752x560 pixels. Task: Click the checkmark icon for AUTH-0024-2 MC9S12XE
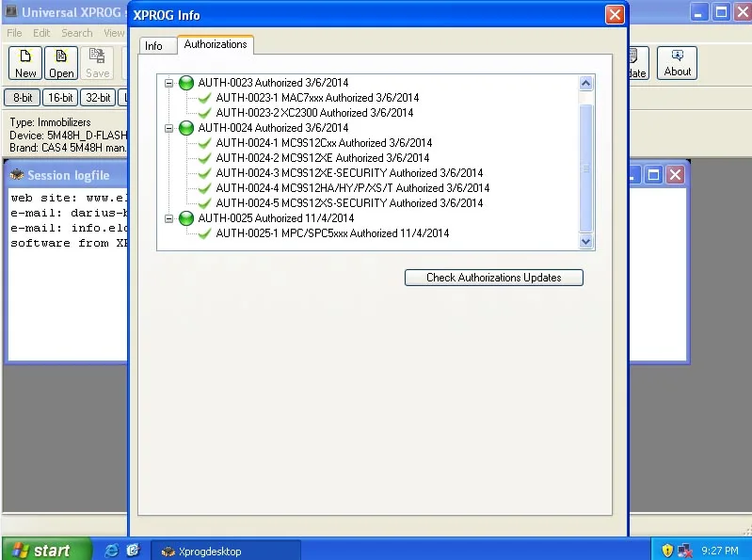coord(205,158)
